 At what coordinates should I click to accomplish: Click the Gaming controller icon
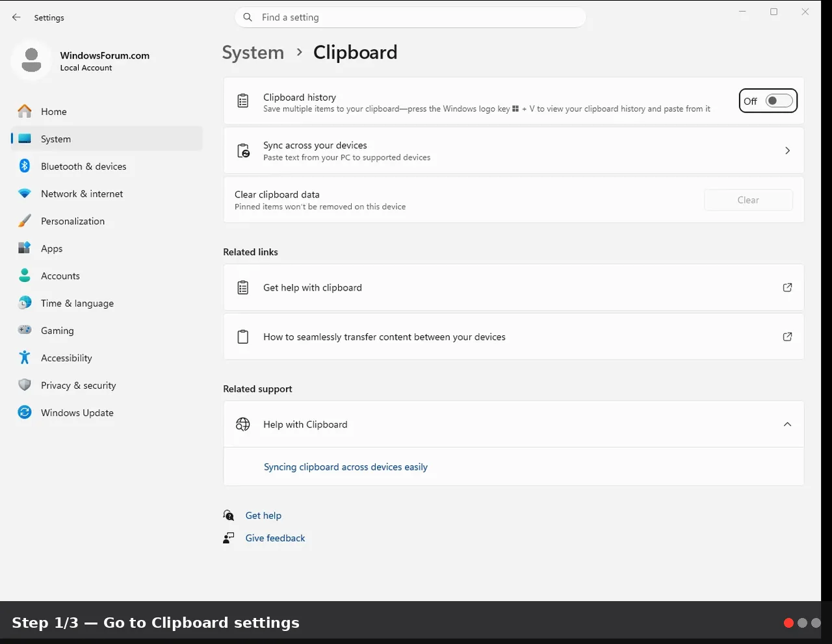tap(25, 330)
